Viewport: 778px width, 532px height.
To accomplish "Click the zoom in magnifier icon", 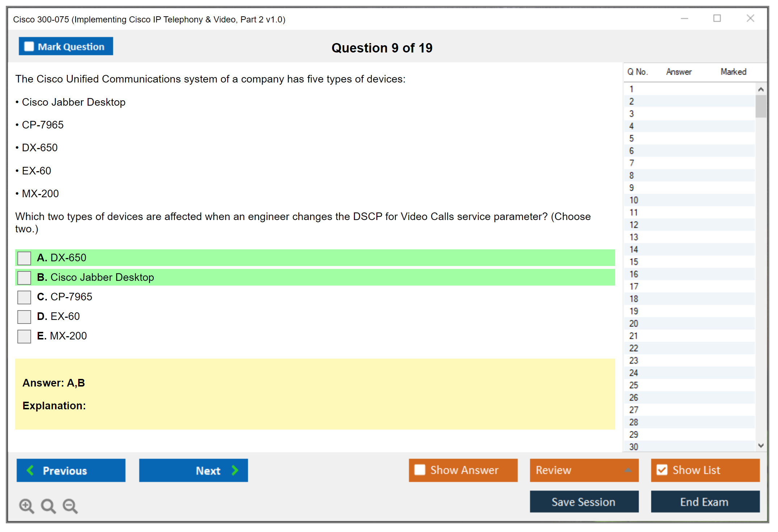I will click(x=26, y=506).
